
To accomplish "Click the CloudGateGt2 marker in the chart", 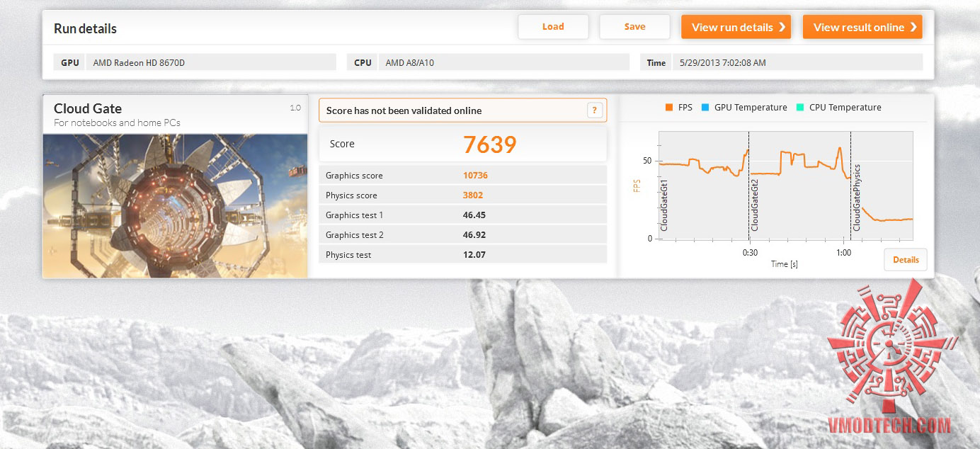I will tap(755, 205).
